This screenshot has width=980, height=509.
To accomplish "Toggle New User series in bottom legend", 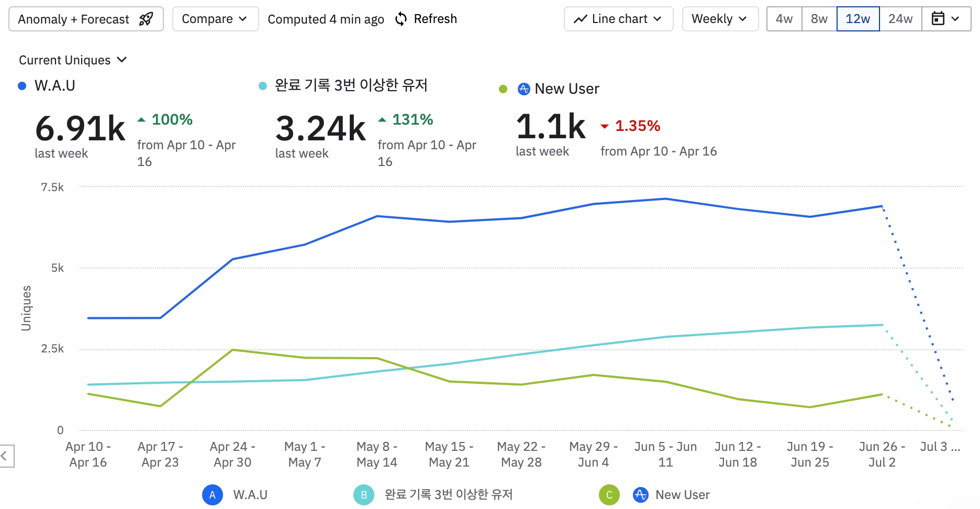I will pyautogui.click(x=683, y=495).
